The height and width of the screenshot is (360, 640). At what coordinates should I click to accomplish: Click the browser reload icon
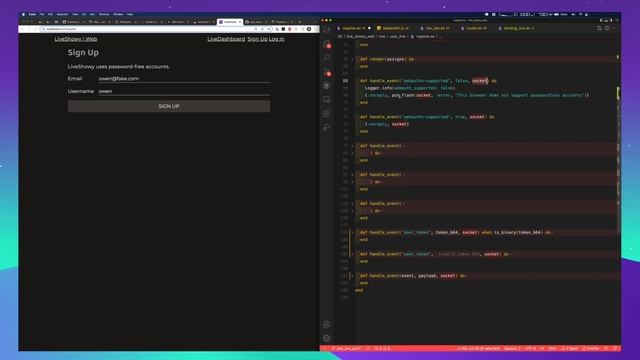[36, 29]
